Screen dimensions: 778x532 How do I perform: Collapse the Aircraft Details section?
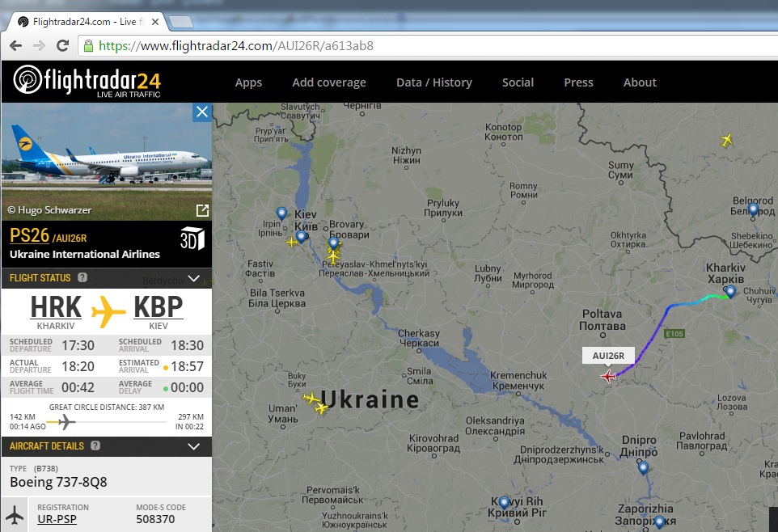click(194, 446)
